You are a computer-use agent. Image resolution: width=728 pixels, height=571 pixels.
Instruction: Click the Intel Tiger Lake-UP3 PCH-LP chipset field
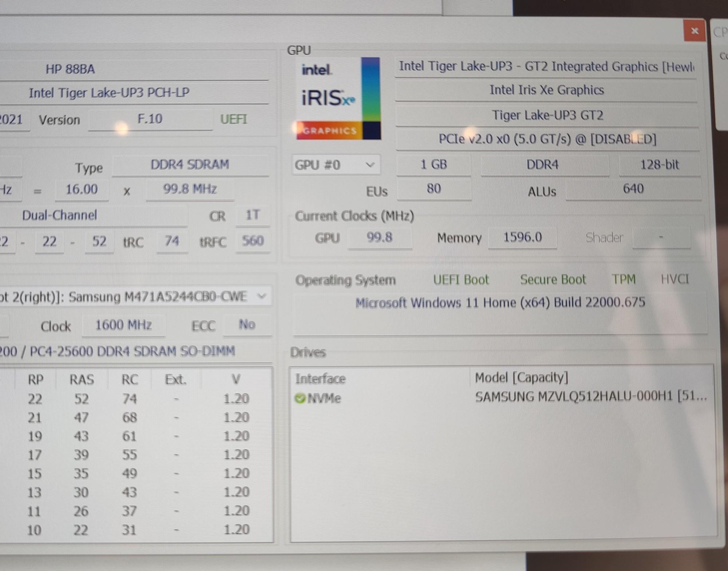[x=134, y=93]
